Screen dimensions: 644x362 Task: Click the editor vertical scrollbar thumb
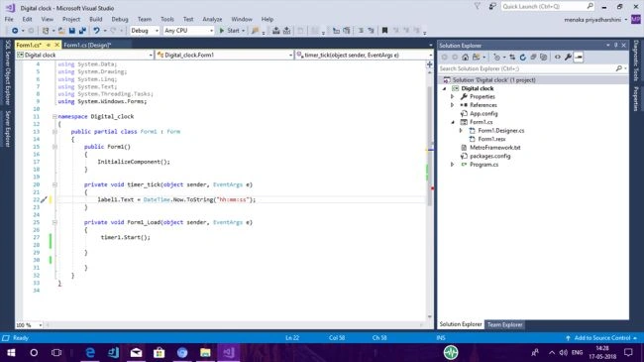pyautogui.click(x=430, y=146)
